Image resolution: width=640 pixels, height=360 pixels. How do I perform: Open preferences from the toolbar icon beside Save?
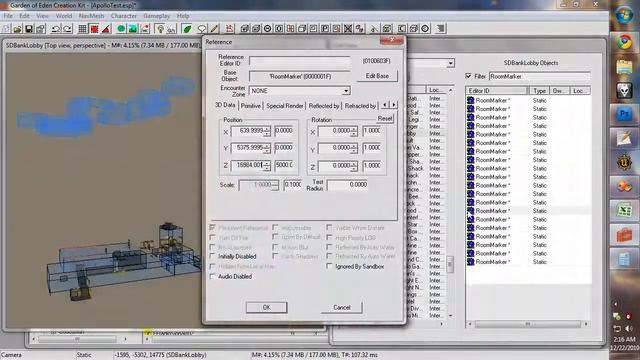click(x=40, y=29)
